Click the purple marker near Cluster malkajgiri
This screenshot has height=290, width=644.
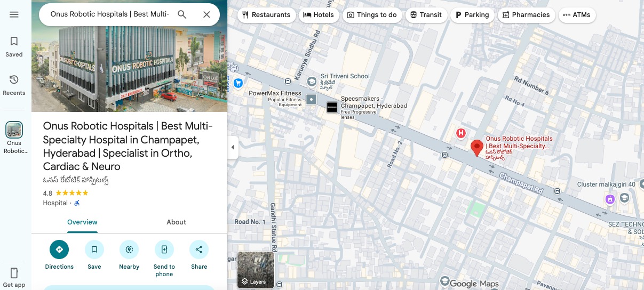pyautogui.click(x=610, y=199)
